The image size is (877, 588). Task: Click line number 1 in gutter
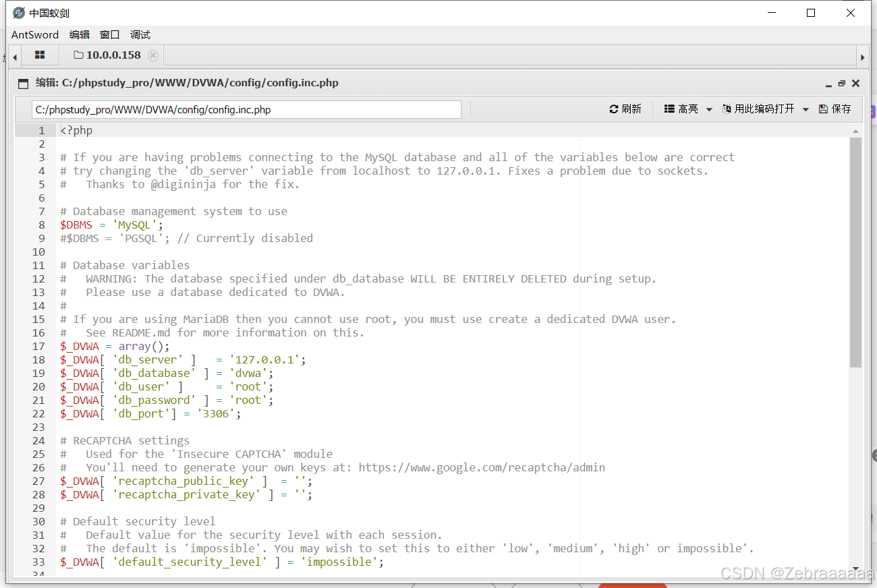(42, 130)
